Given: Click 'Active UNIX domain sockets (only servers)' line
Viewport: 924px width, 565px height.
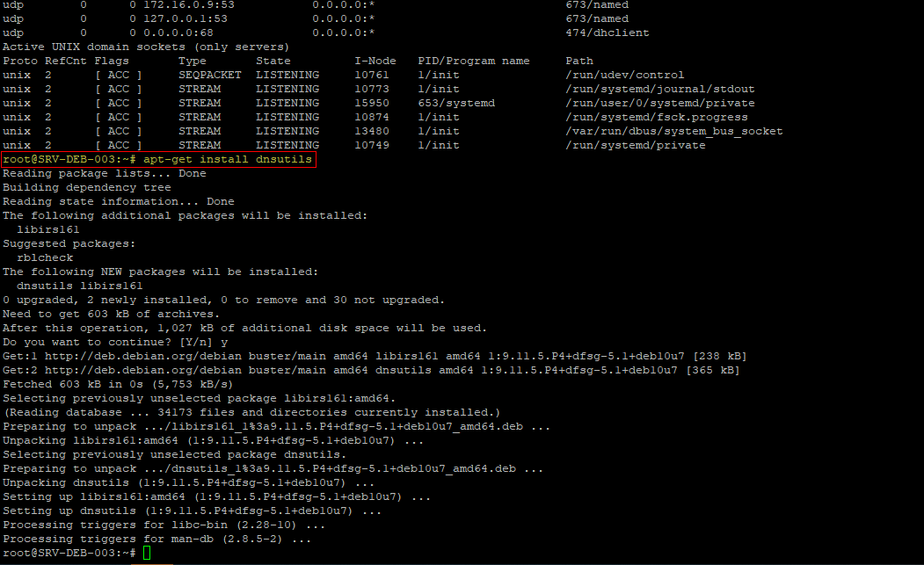Looking at the screenshot, I should coord(146,47).
